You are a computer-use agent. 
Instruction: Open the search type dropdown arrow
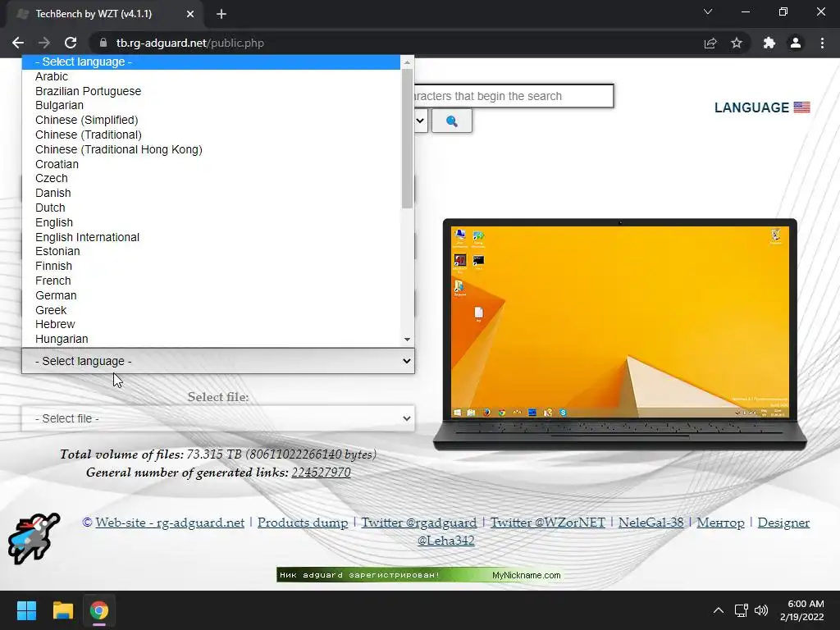[x=420, y=121]
